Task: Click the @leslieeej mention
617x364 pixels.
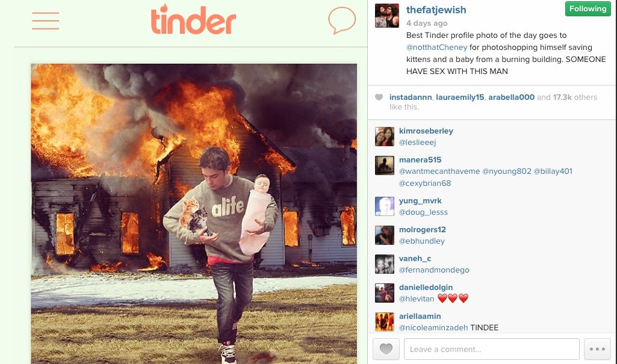Action: [x=418, y=143]
